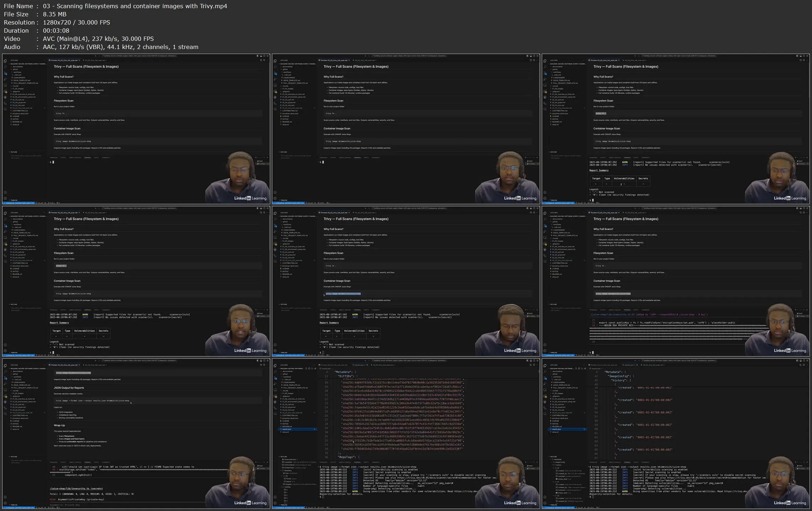Click Search icon in top-left frame's activity bar
Image resolution: width=812 pixels, height=511 pixels.
pyautogui.click(x=5, y=67)
